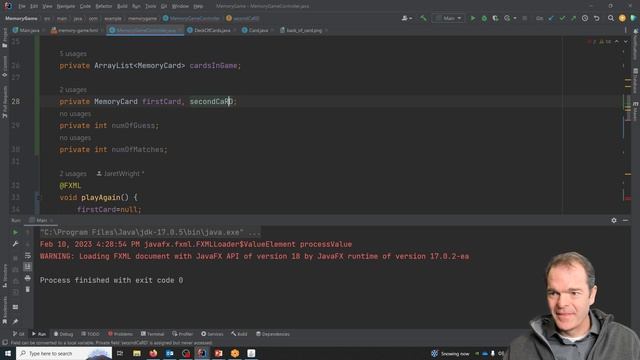Click the Debug bug icon in toolbar
The width and height of the screenshot is (640, 360).
tap(484, 18)
